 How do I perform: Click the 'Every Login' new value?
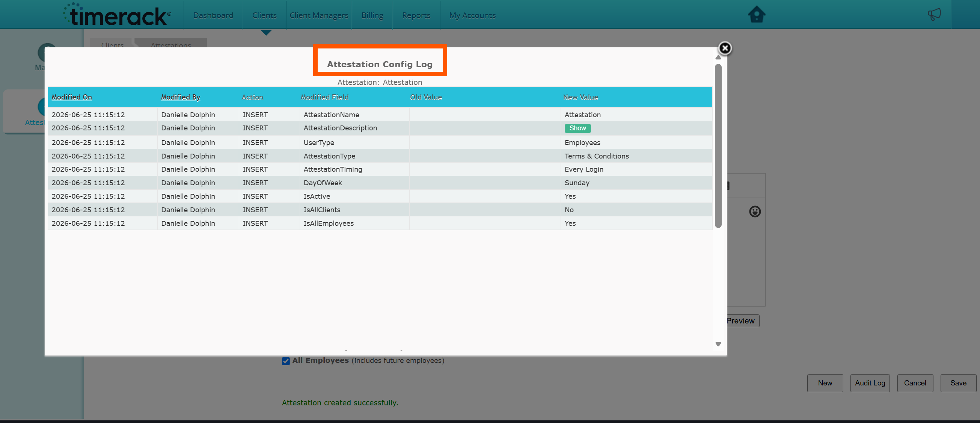(583, 169)
